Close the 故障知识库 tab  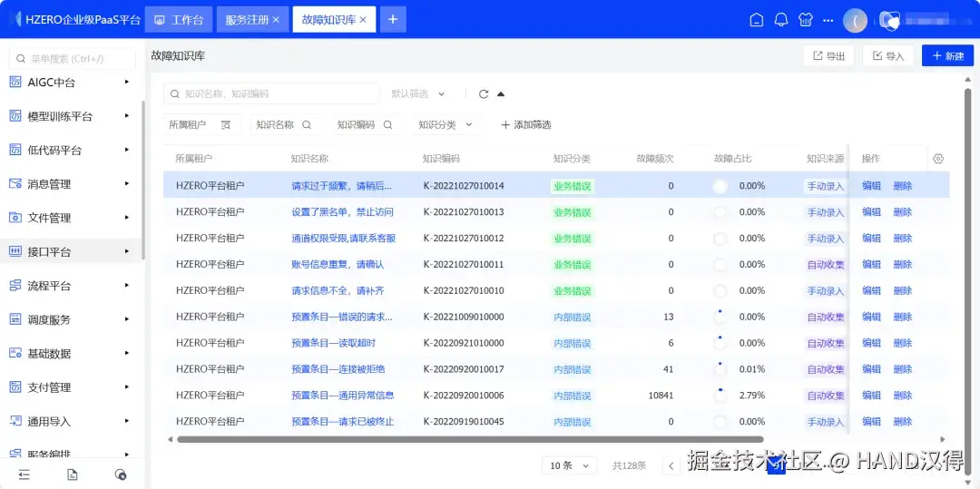[x=362, y=20]
